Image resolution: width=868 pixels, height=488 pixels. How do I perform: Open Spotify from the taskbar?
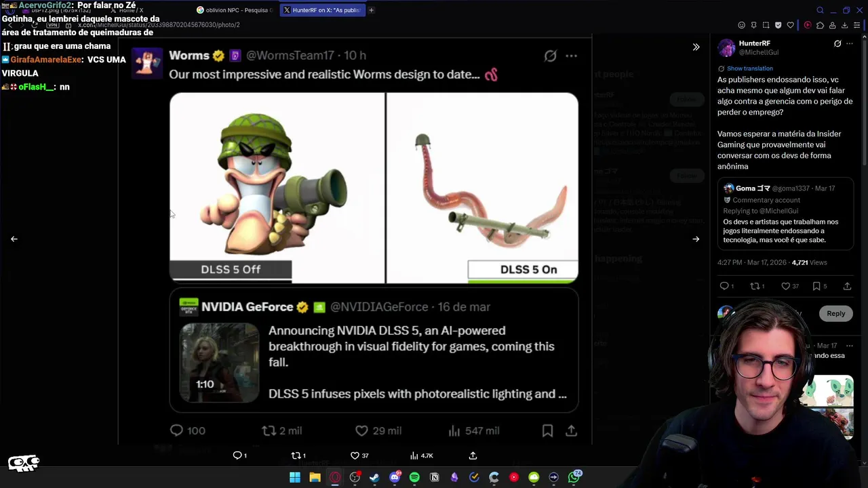tap(414, 477)
